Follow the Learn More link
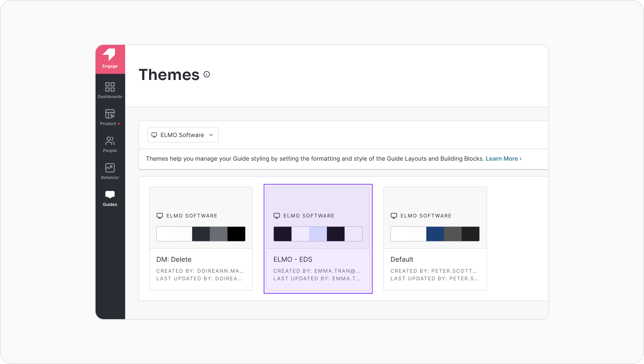Image resolution: width=644 pixels, height=364 pixels. pos(503,158)
